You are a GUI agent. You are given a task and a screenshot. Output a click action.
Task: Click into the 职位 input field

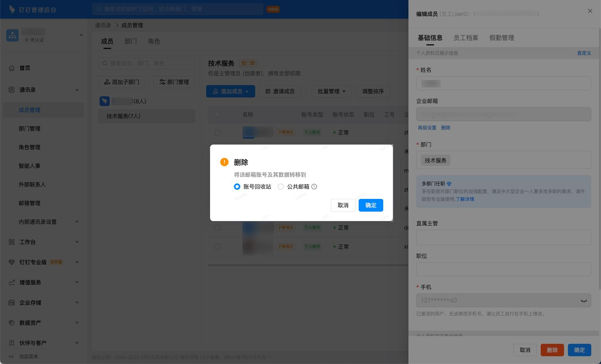[x=504, y=269]
